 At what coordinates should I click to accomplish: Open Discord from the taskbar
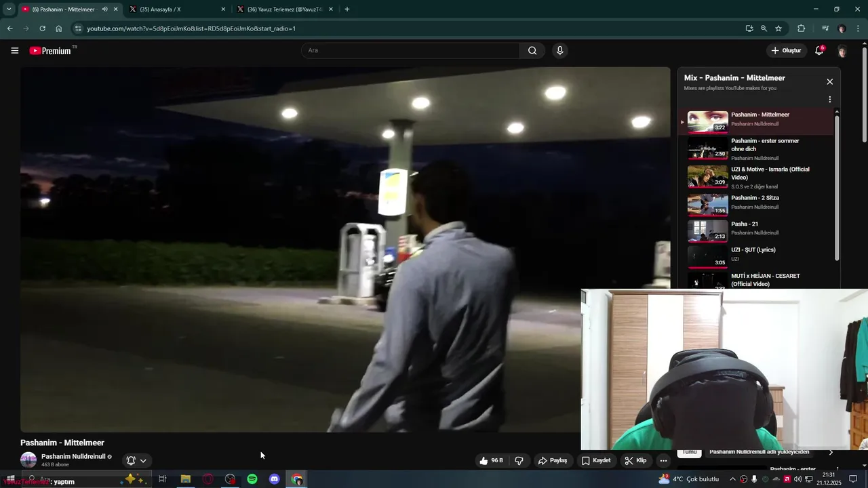[275, 479]
